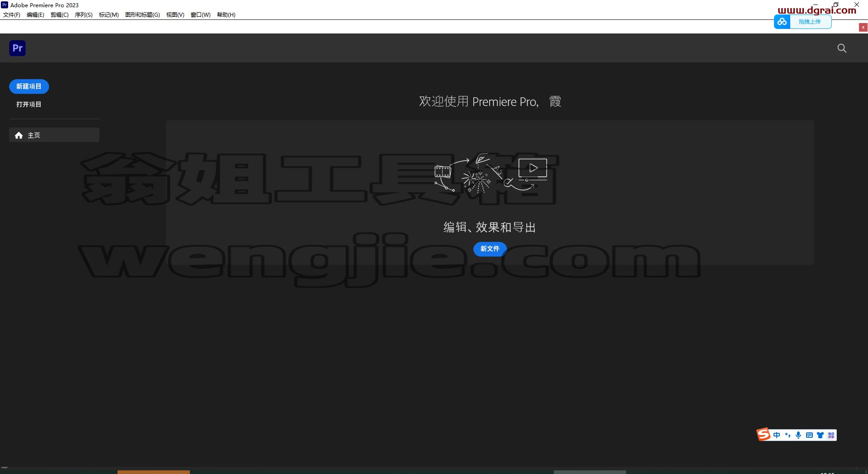Screen dimensions: 868x474
Task: Toggle the 中 Chinese/English input mode
Action: [x=777, y=435]
